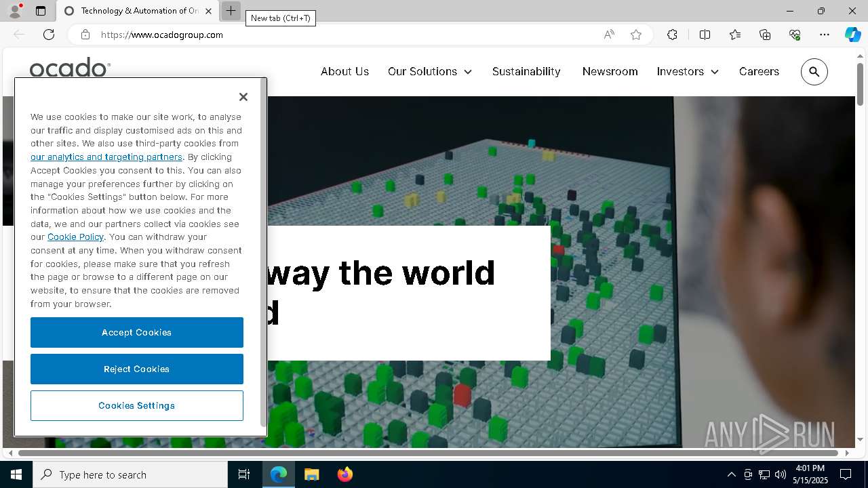Select the Technology & Automation browser tab
Image resolution: width=868 pixels, height=488 pixels.
click(x=138, y=11)
